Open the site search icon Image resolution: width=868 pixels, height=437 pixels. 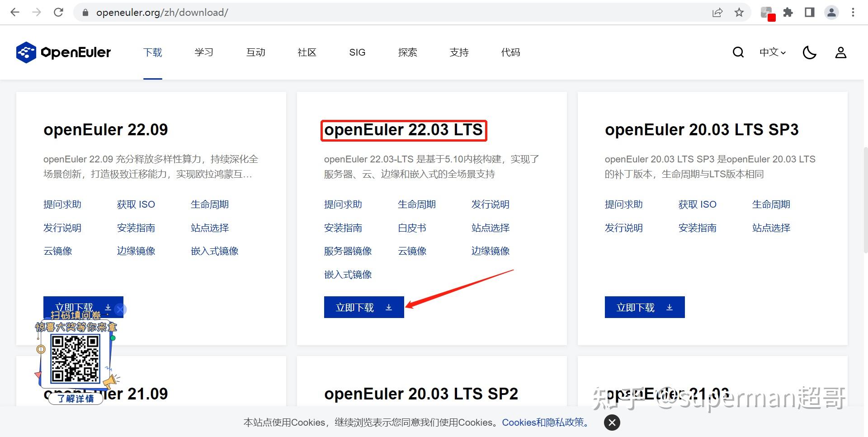[738, 52]
